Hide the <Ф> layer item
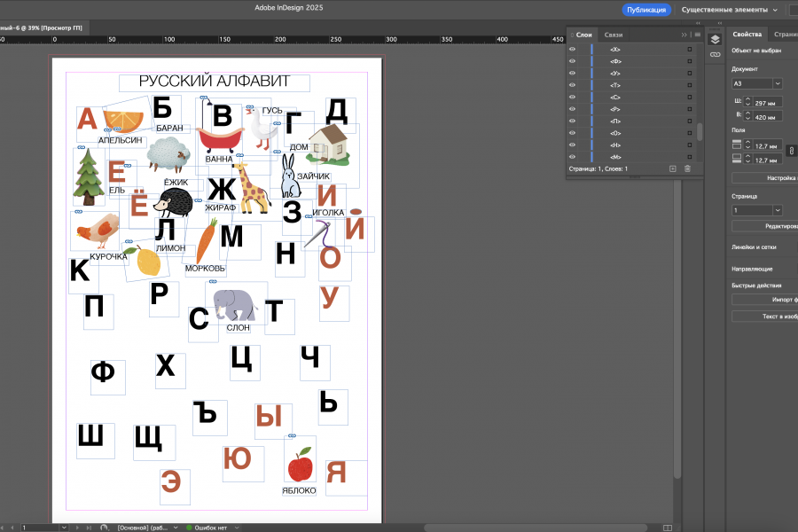The image size is (798, 532). click(x=572, y=61)
